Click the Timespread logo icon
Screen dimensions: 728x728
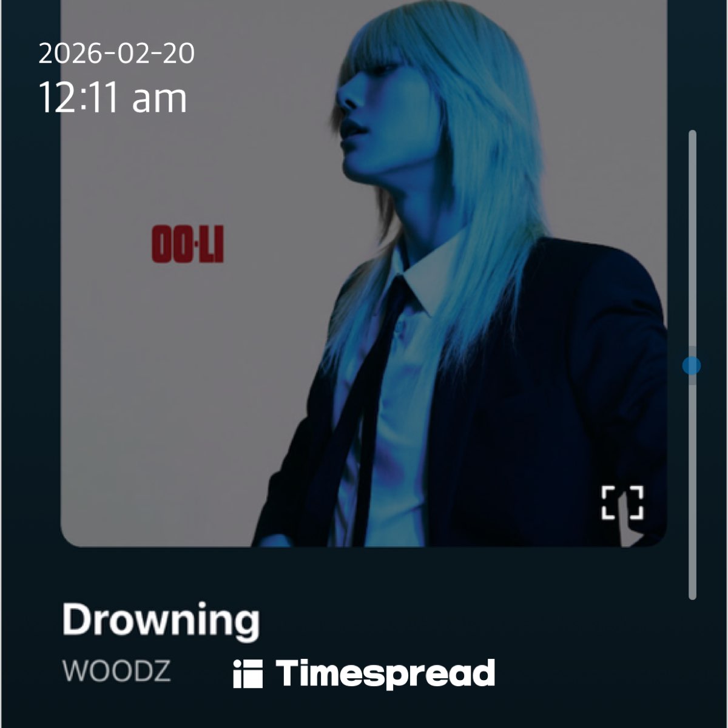(248, 673)
